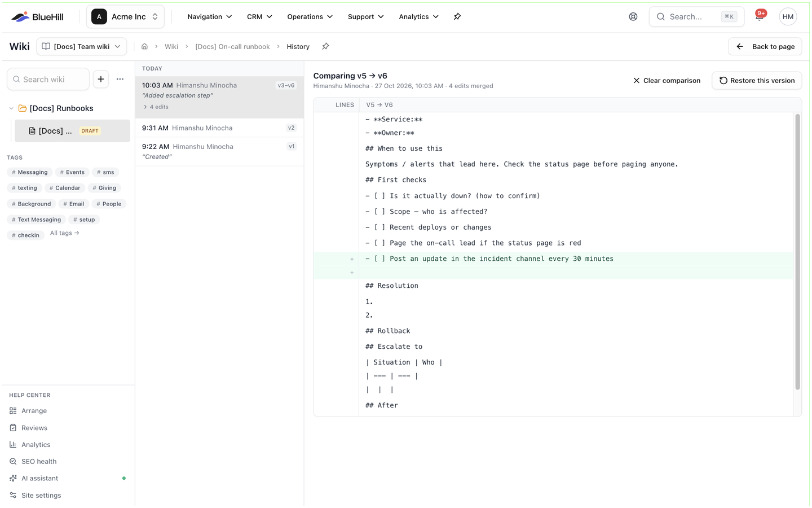Open the Operations menu

pos(310,17)
